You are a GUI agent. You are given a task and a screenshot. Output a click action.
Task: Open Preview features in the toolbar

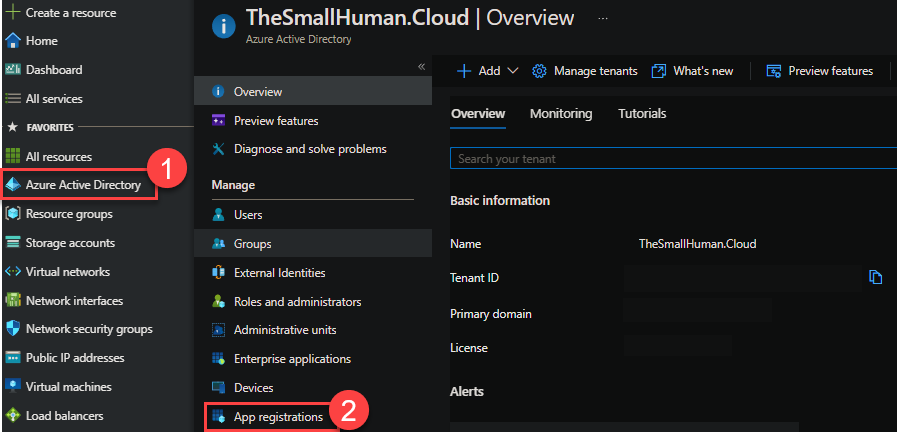point(819,71)
